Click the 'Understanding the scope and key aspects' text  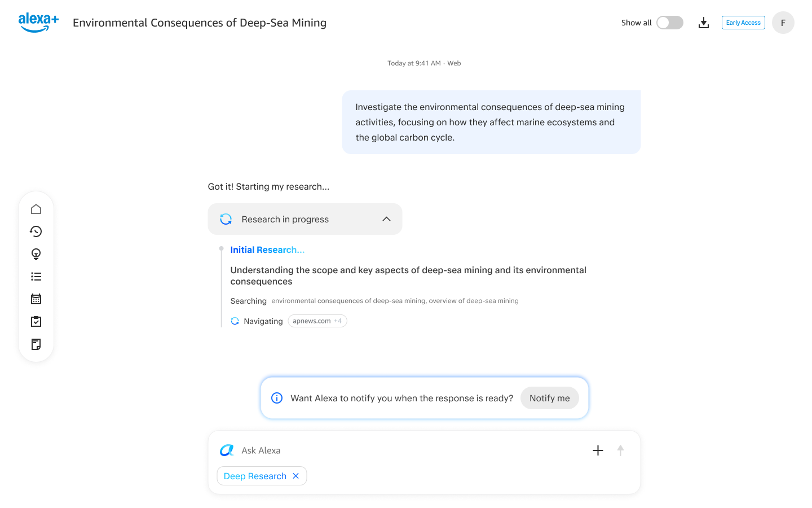pos(408,275)
